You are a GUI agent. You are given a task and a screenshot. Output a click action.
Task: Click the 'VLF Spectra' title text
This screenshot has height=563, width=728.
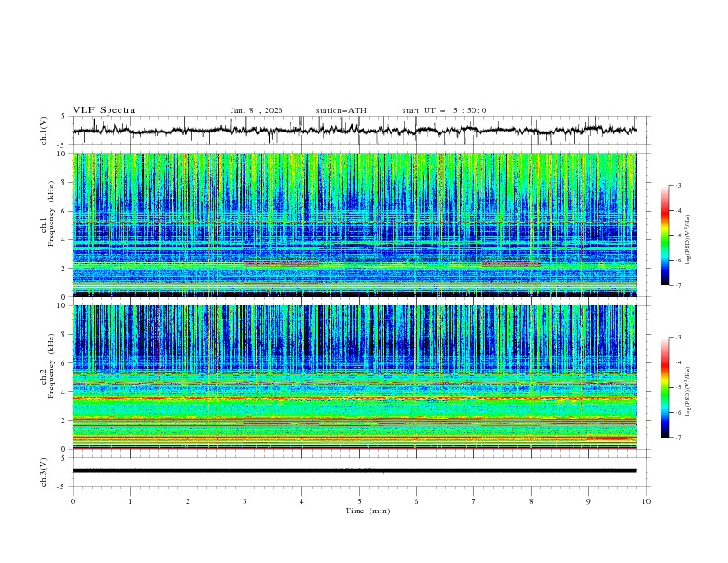pos(104,110)
